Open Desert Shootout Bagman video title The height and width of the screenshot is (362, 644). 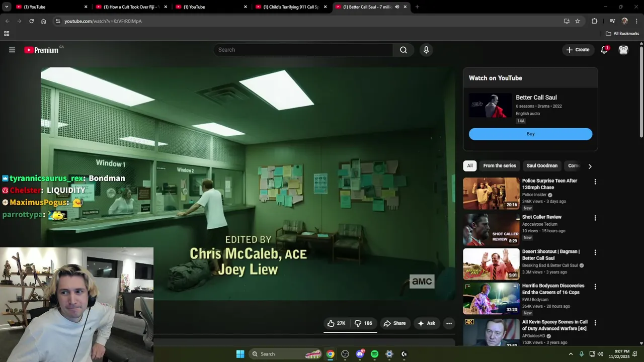pos(551,255)
